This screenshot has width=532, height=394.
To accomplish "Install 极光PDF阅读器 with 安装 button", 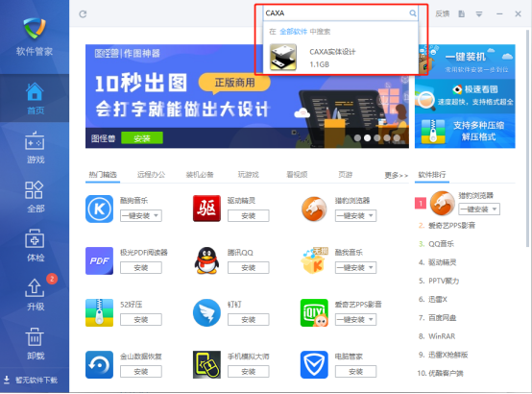I will (141, 268).
